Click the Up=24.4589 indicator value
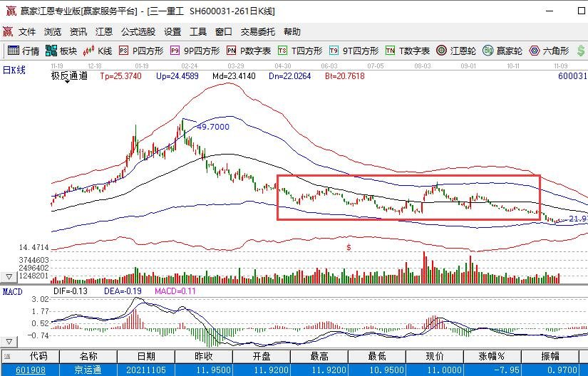 pyautogui.click(x=177, y=76)
